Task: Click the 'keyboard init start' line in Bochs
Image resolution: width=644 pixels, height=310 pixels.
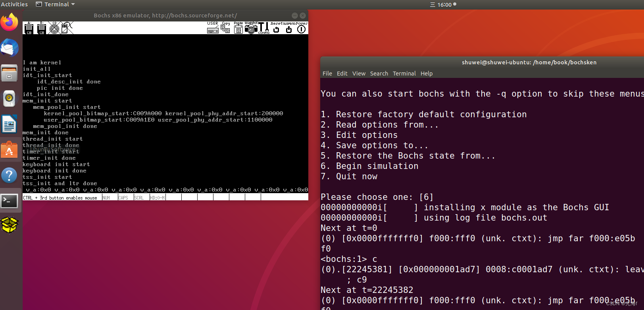Action: pos(56,165)
